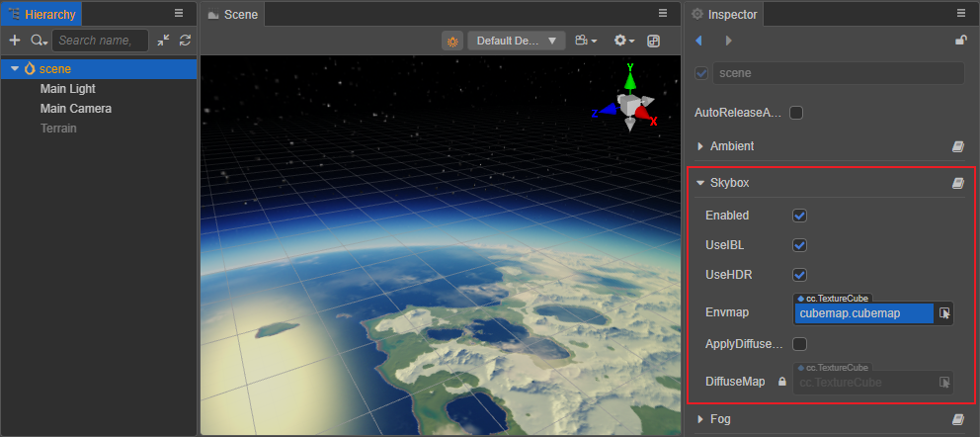The width and height of the screenshot is (980, 437).
Task: Open the Inspector panel menu
Action: click(961, 13)
